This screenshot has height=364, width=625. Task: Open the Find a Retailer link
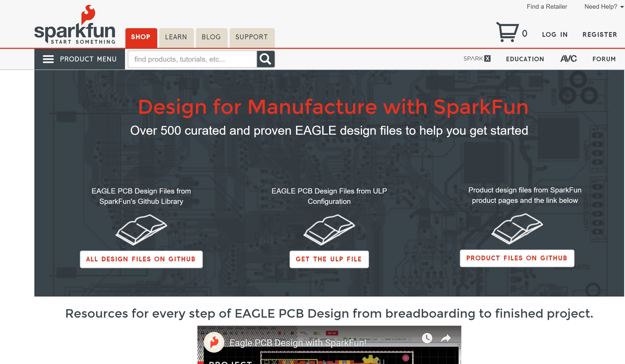pyautogui.click(x=547, y=7)
